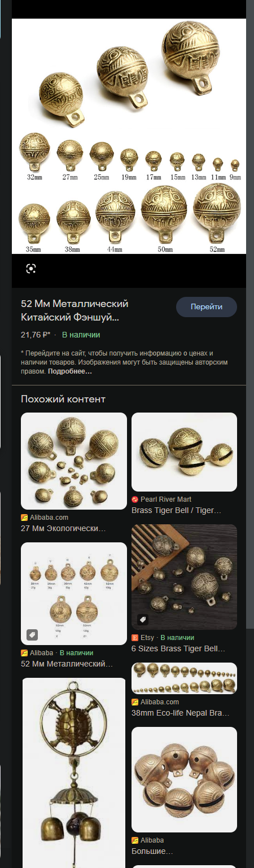Open the Подробнее link
This screenshot has width=254, height=868.
click(x=70, y=371)
